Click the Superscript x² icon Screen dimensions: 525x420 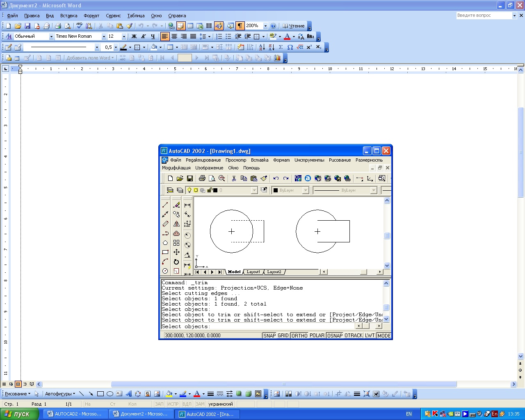click(x=309, y=47)
